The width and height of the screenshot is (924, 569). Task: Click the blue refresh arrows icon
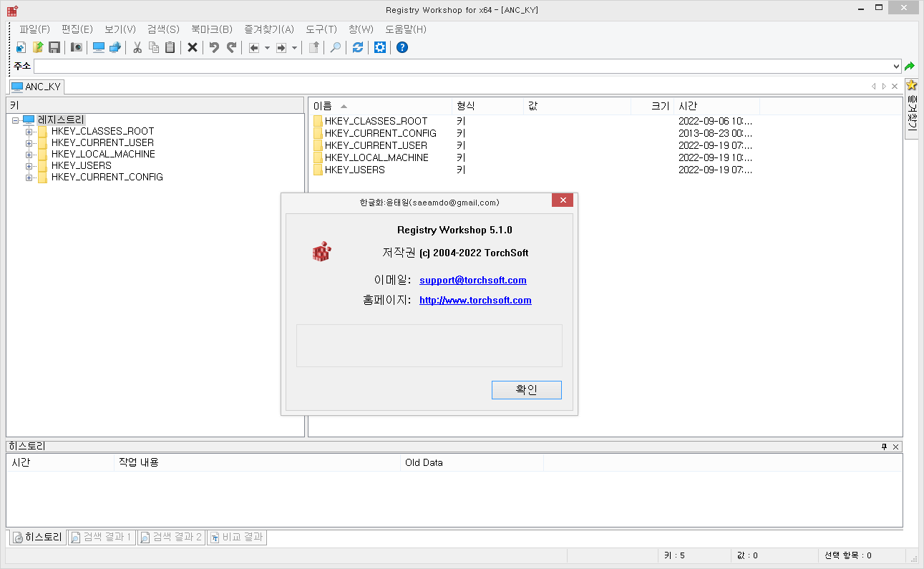coord(358,47)
